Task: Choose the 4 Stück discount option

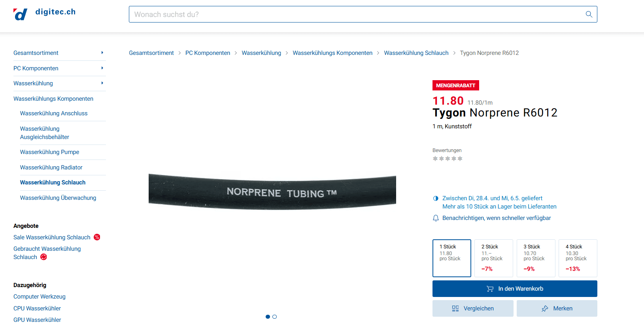Action: pyautogui.click(x=578, y=258)
